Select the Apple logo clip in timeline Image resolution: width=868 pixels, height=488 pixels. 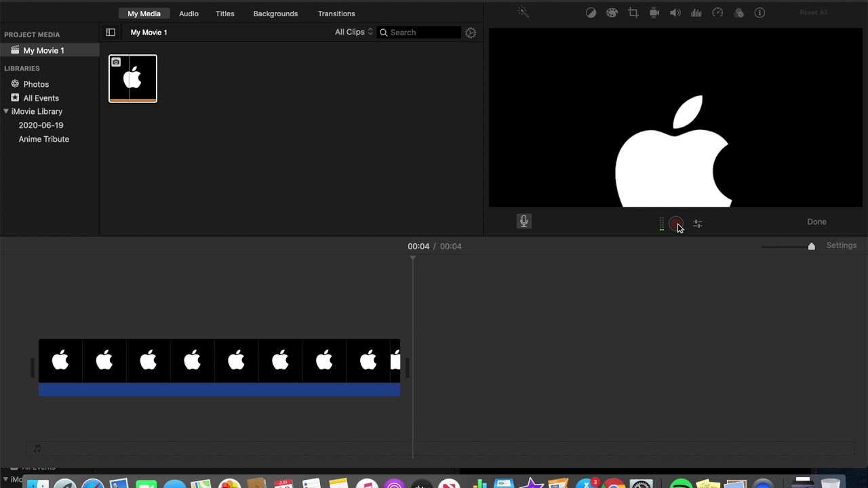click(x=219, y=361)
